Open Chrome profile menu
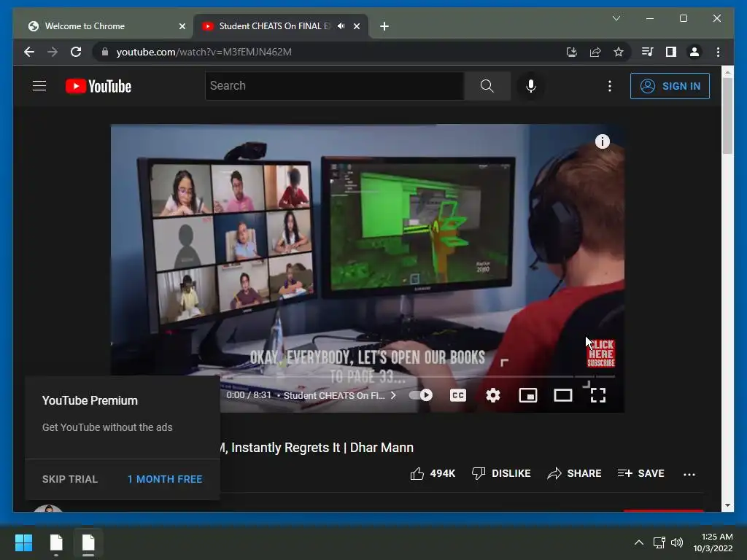Image resolution: width=747 pixels, height=560 pixels. tap(694, 52)
